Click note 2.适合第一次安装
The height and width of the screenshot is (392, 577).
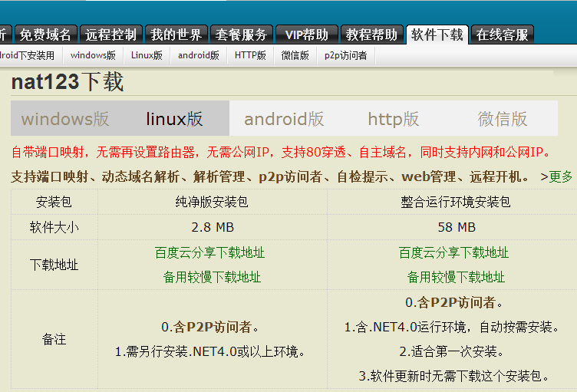[452, 351]
